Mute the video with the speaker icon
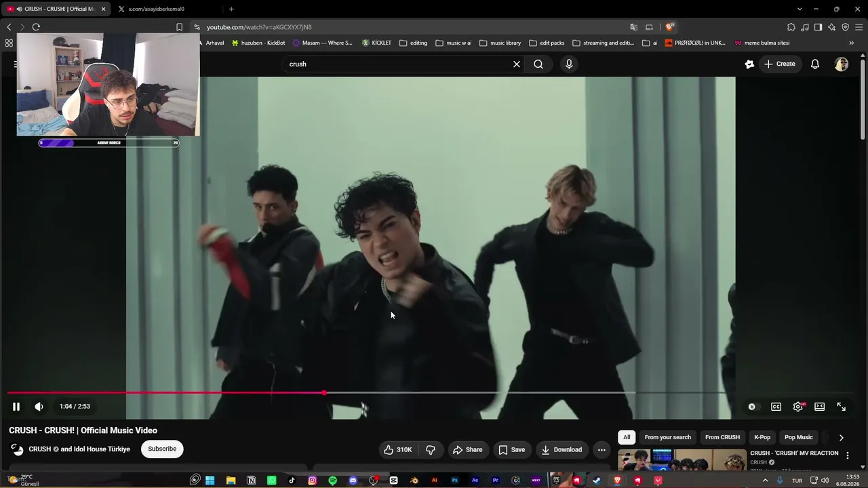This screenshot has width=868, height=488. [39, 407]
